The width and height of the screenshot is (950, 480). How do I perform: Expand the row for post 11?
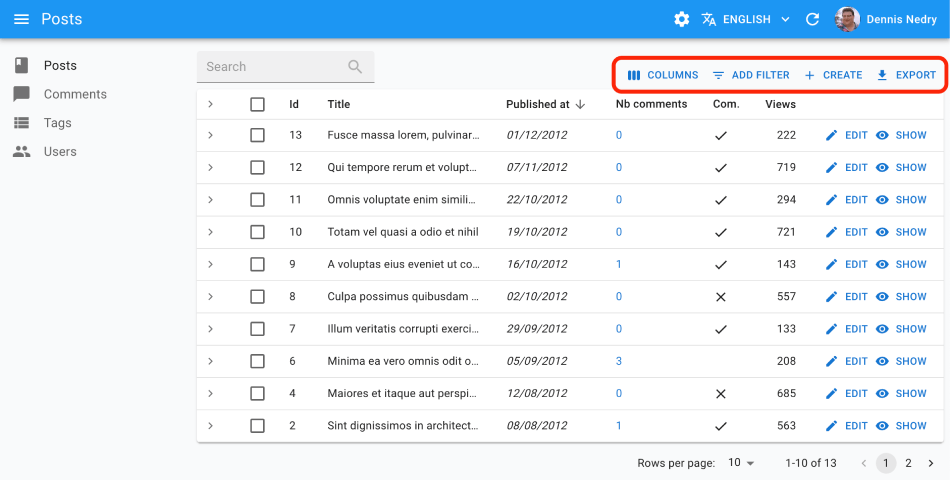(210, 200)
